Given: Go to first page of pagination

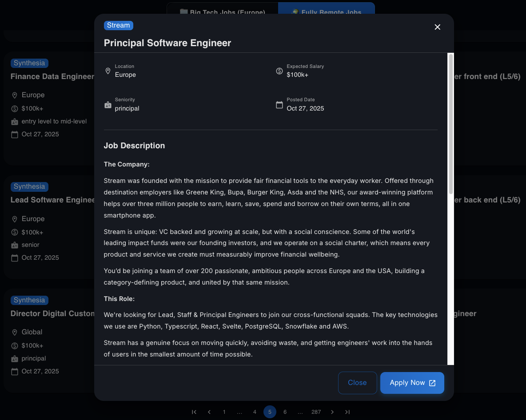Looking at the screenshot, I should (x=194, y=412).
